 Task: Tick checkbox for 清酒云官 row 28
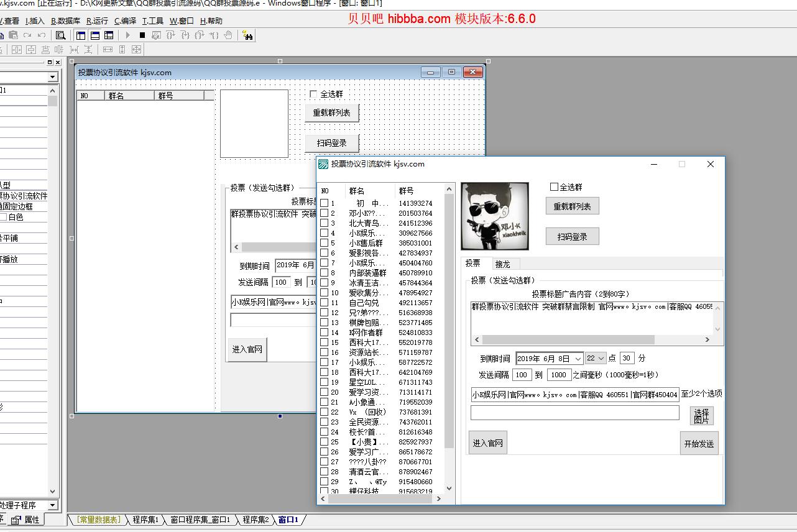click(x=324, y=472)
